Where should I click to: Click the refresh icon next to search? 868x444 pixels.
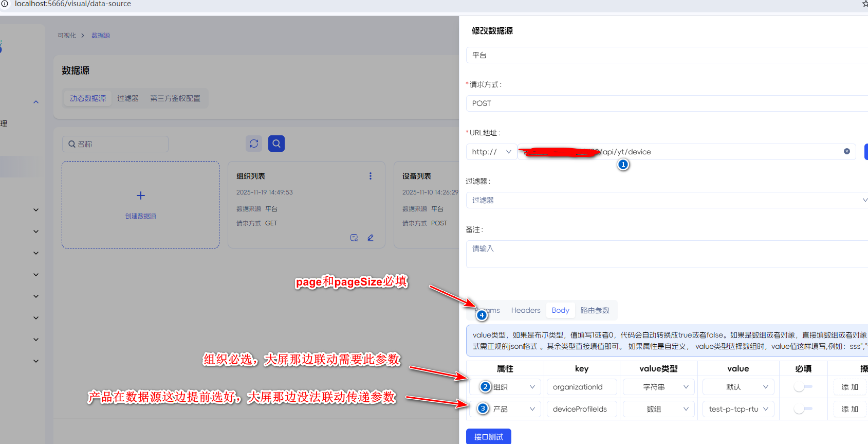254,144
